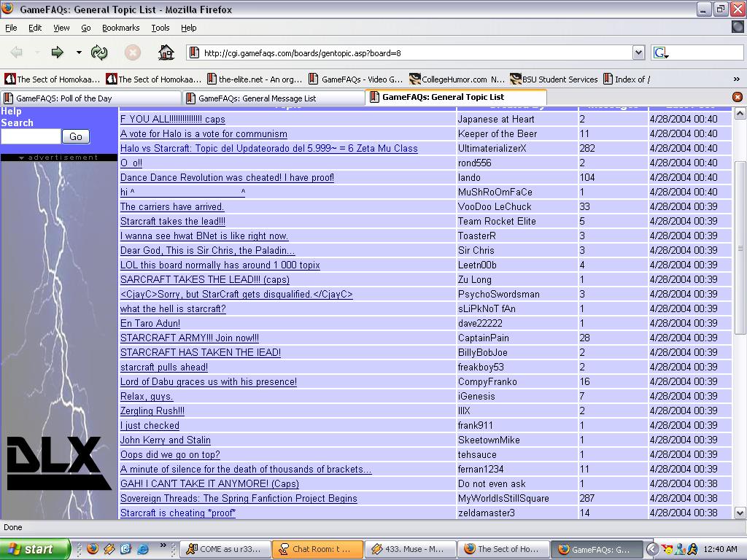Open 'En Taro Adun!' topic
The height and width of the screenshot is (560, 747).
(150, 323)
